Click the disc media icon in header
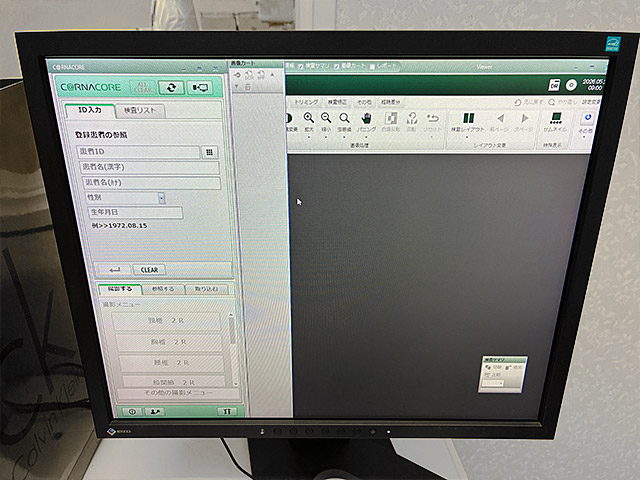 pyautogui.click(x=571, y=85)
